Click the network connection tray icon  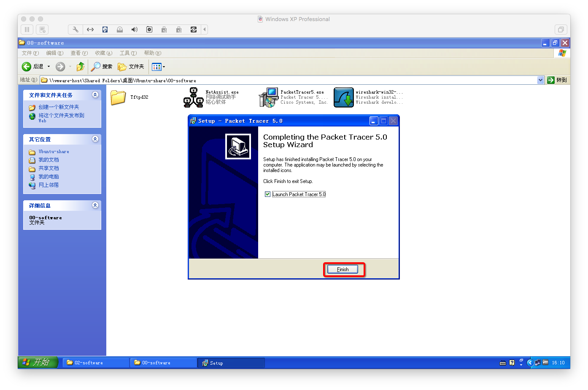pyautogui.click(x=537, y=363)
